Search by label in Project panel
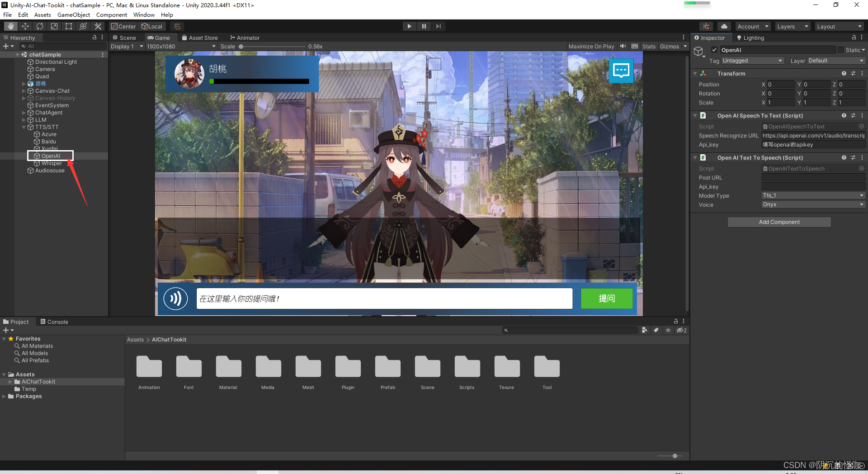The image size is (868, 474). 656,330
